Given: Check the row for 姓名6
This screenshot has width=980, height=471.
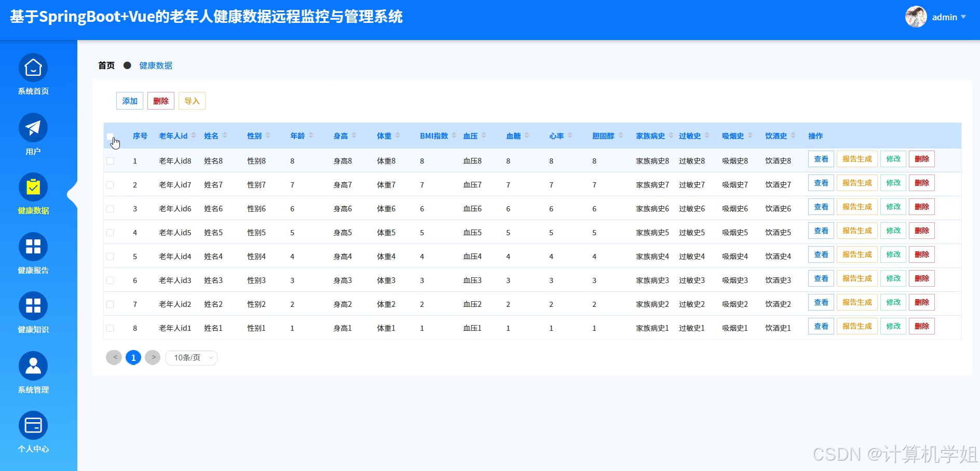Looking at the screenshot, I should (110, 209).
